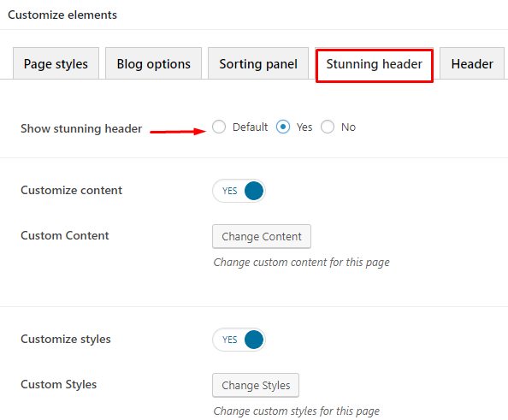Viewport: 508px width, 420px height.
Task: Choose Yes for Show stunning header
Action: [x=283, y=127]
